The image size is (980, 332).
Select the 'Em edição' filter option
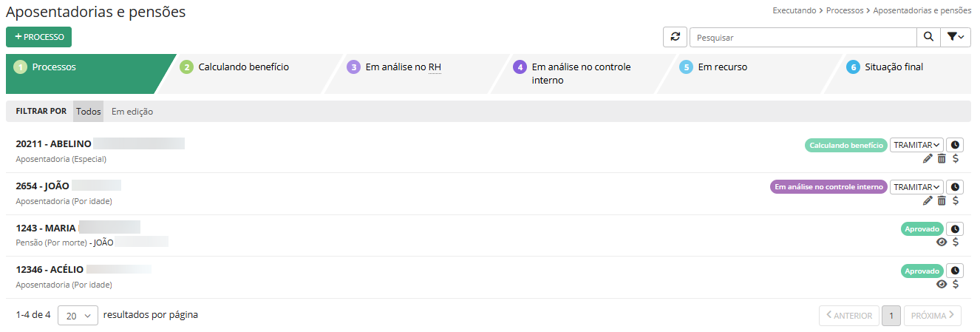[x=132, y=112]
